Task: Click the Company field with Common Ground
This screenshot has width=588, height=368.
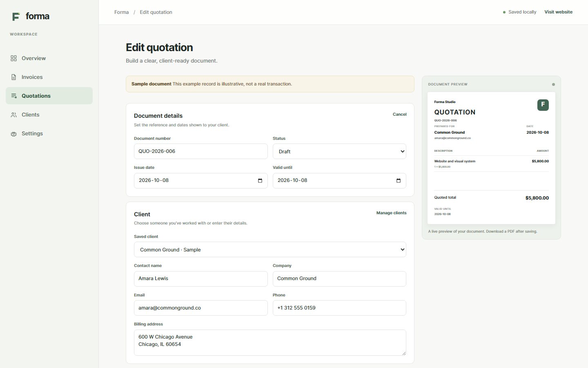Action: click(339, 278)
